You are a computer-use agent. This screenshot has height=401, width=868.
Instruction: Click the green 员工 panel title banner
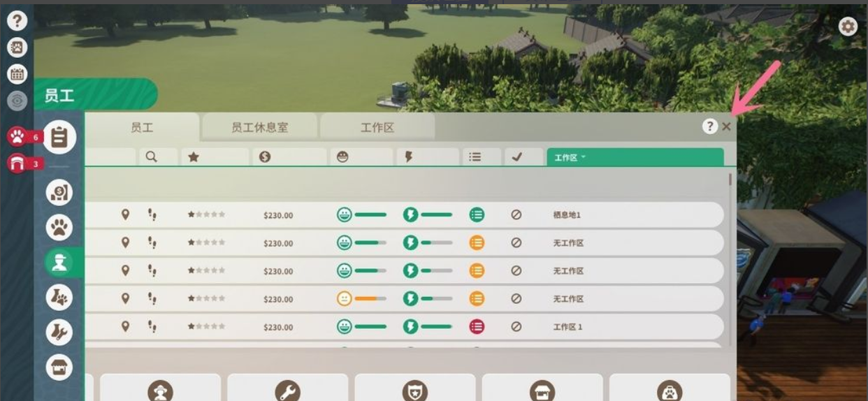pos(95,94)
